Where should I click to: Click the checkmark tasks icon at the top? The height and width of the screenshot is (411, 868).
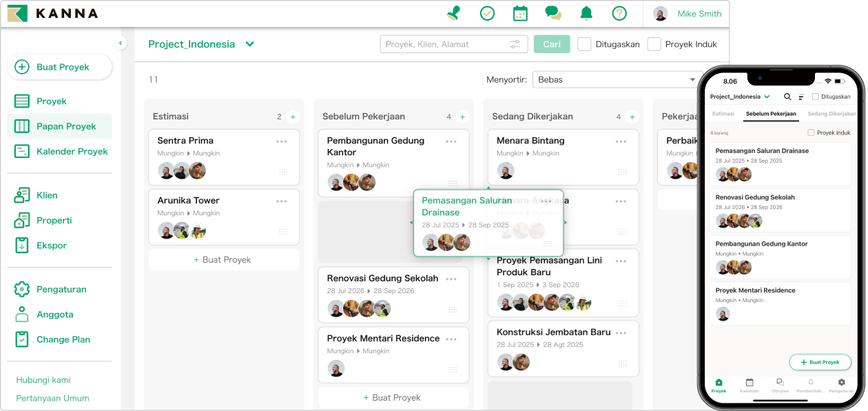point(487,12)
